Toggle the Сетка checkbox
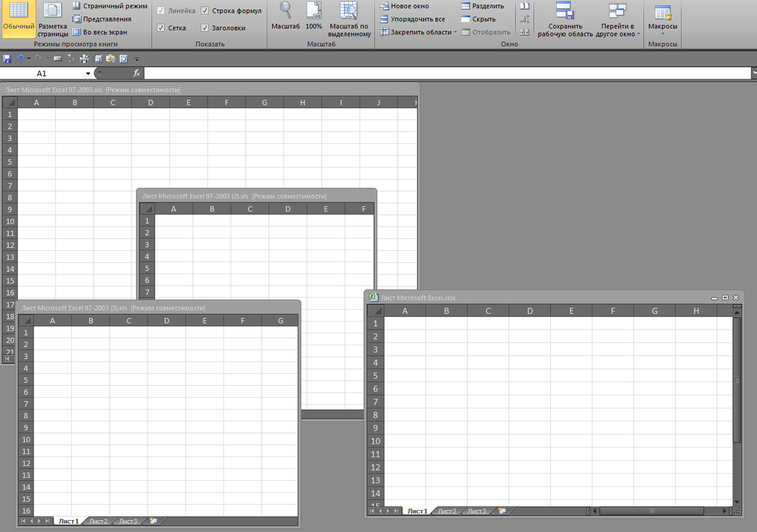The height and width of the screenshot is (532, 757). (x=161, y=28)
